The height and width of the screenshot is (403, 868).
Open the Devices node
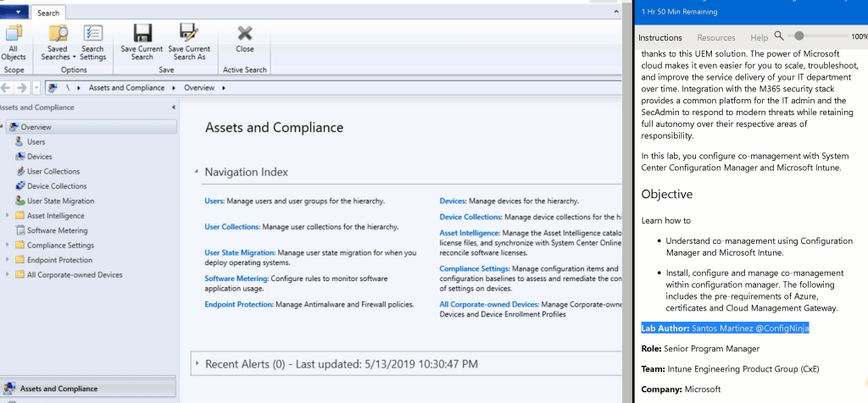(x=39, y=157)
